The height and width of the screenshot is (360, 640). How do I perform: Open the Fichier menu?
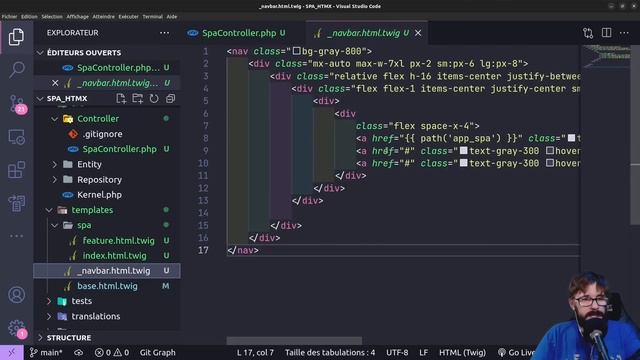click(9, 17)
